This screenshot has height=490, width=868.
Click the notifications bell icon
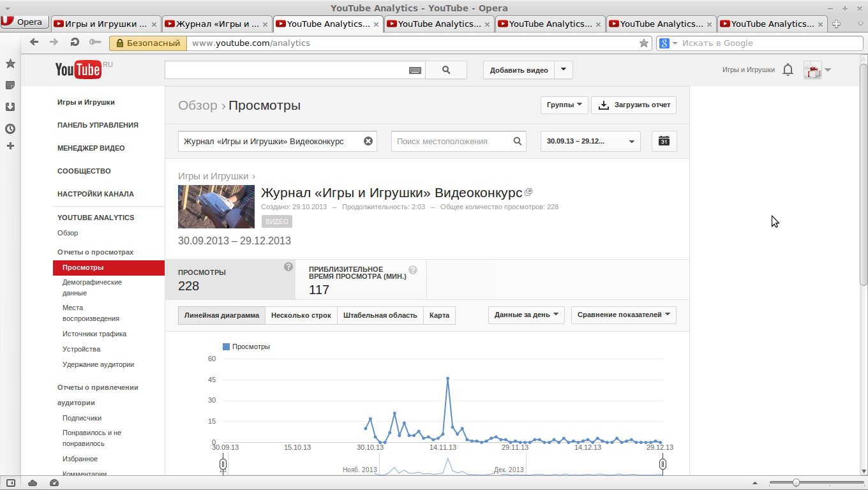click(788, 70)
